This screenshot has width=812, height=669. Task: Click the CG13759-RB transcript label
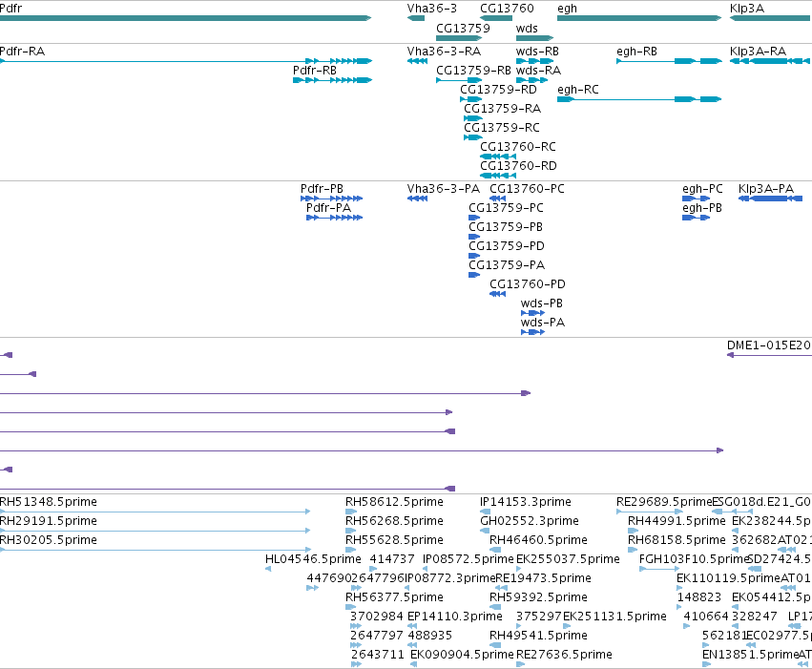pos(473,71)
